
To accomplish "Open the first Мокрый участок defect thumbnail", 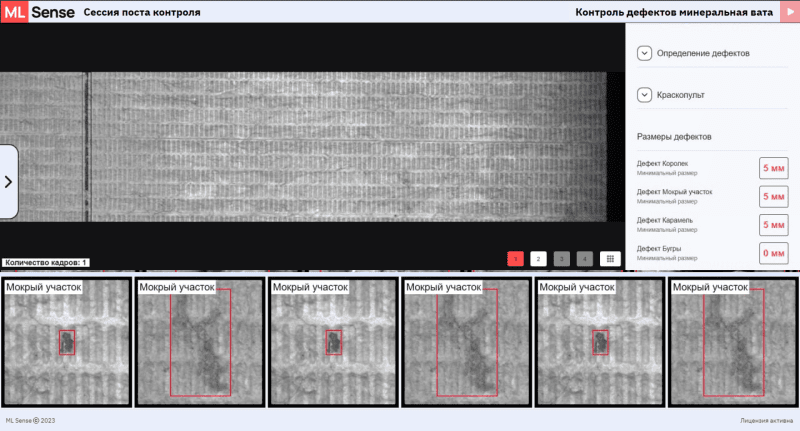I will click(66, 342).
